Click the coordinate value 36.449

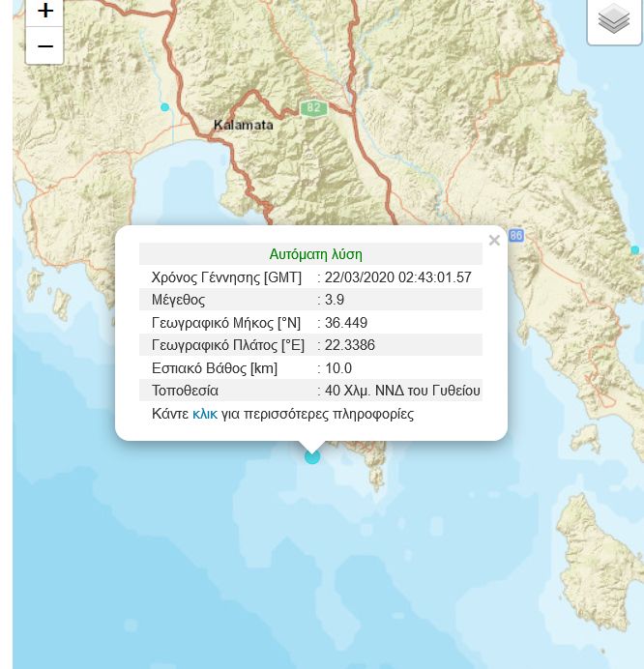[346, 323]
